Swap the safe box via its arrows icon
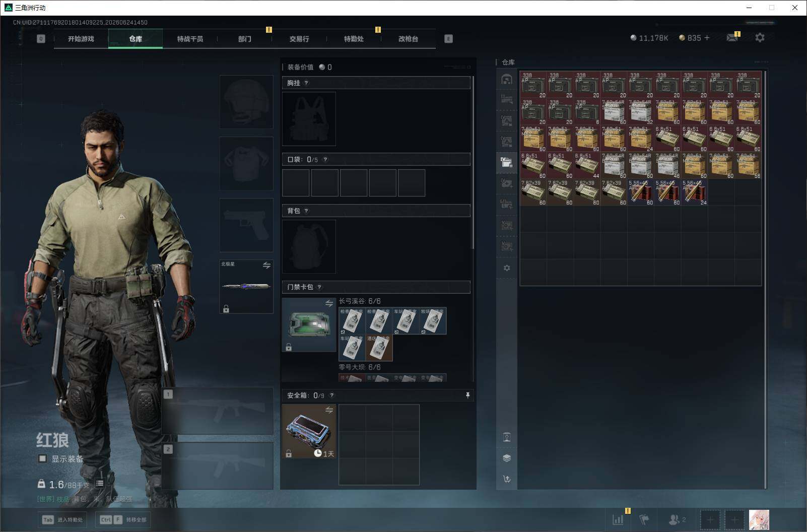Viewport: 807px width, 532px height. point(329,410)
